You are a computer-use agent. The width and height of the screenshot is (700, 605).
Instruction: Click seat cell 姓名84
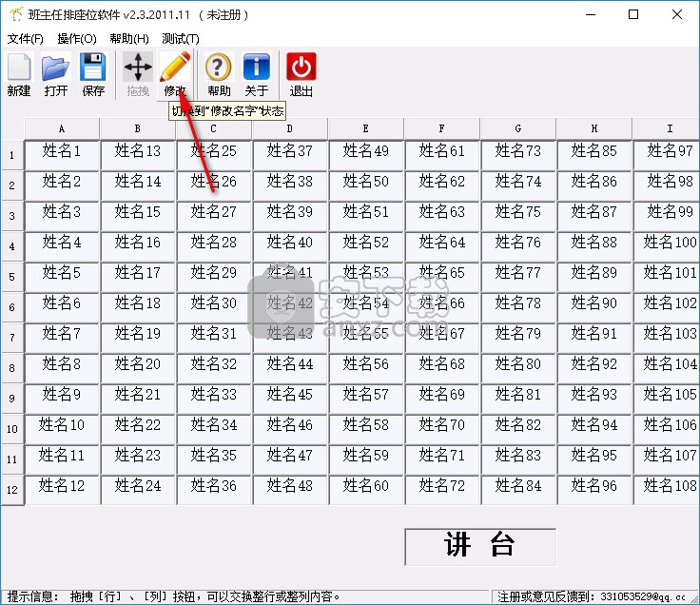coord(517,489)
